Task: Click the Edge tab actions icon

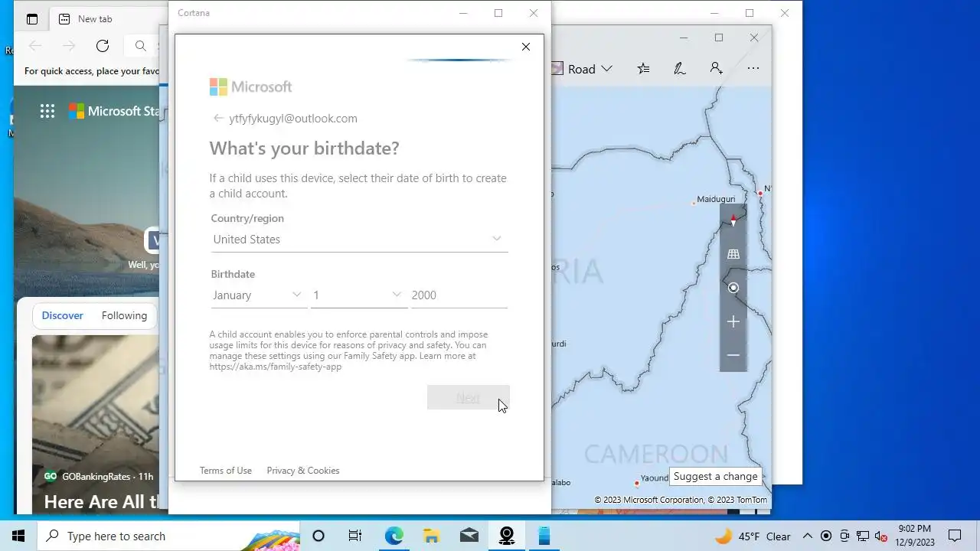Action: click(x=32, y=19)
